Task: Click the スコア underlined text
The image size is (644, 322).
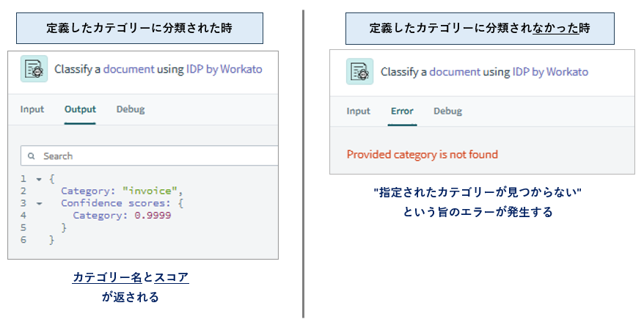Action: 172,277
